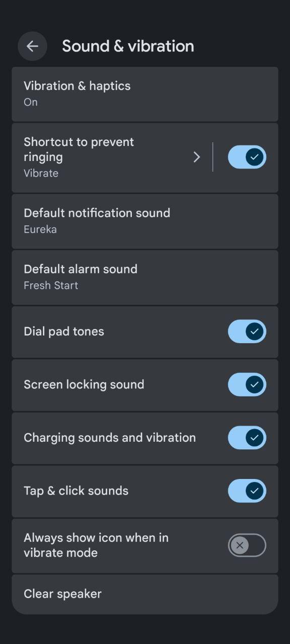Tap the Tap & click sounds label
The image size is (290, 644).
(x=76, y=491)
